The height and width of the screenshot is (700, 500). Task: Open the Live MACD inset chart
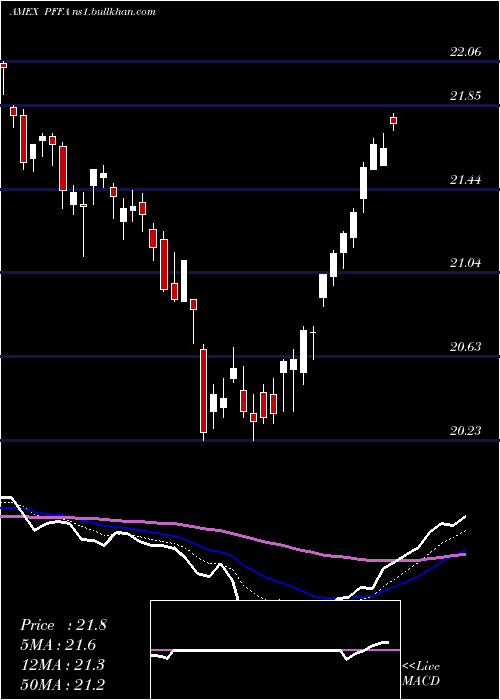click(275, 650)
